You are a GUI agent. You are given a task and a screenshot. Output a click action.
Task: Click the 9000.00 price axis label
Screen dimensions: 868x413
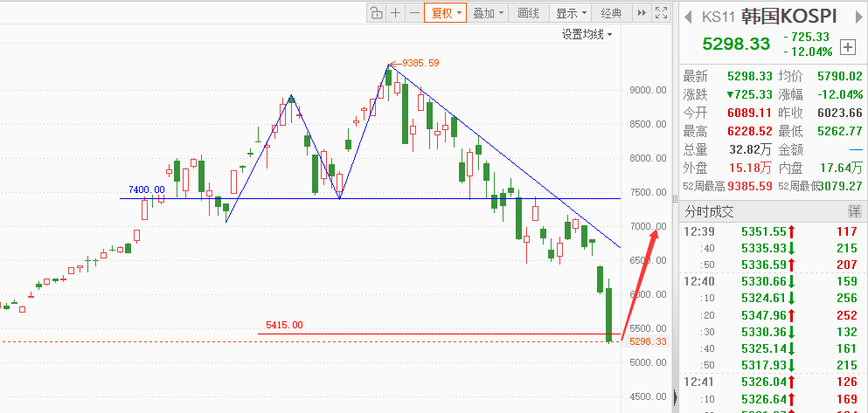(648, 90)
